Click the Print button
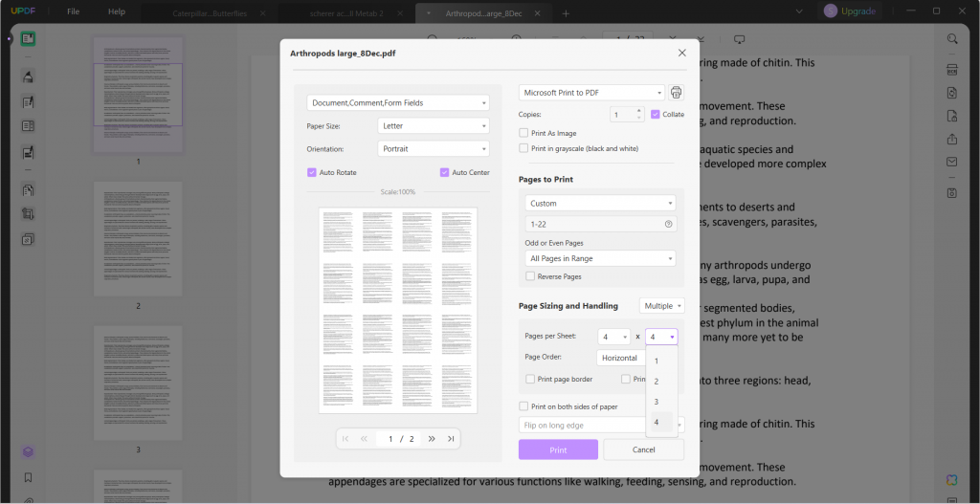The height and width of the screenshot is (504, 980). 558,449
